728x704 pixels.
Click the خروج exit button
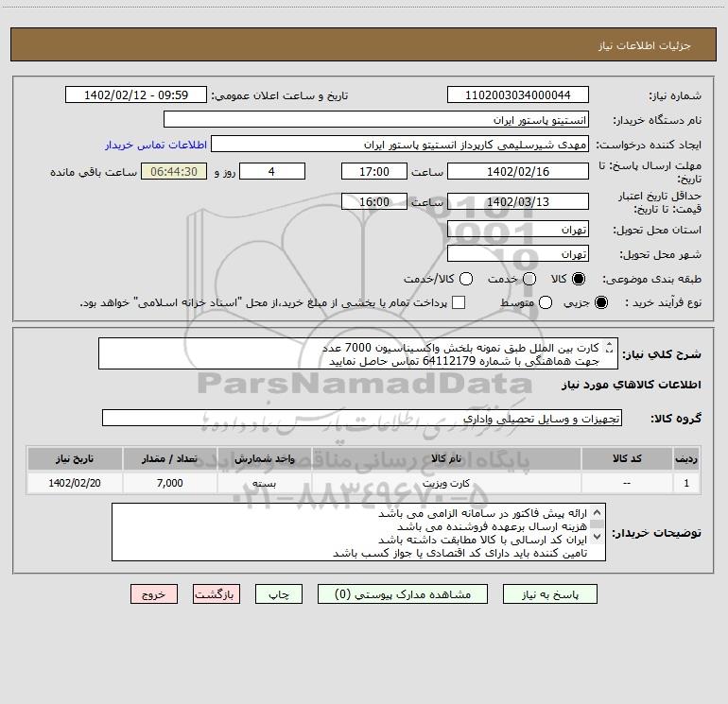pyautogui.click(x=154, y=594)
